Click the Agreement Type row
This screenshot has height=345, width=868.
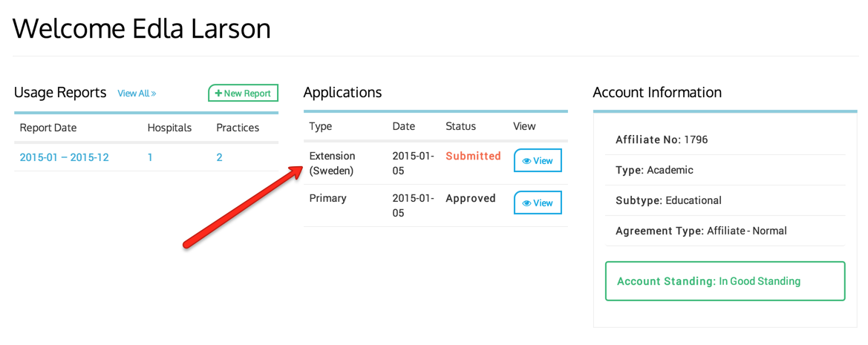(x=701, y=231)
